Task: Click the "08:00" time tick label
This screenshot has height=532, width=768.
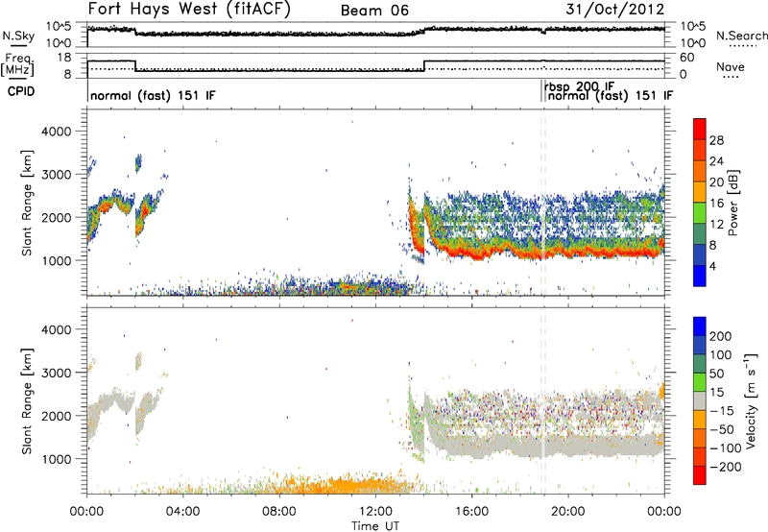Action: tap(279, 512)
